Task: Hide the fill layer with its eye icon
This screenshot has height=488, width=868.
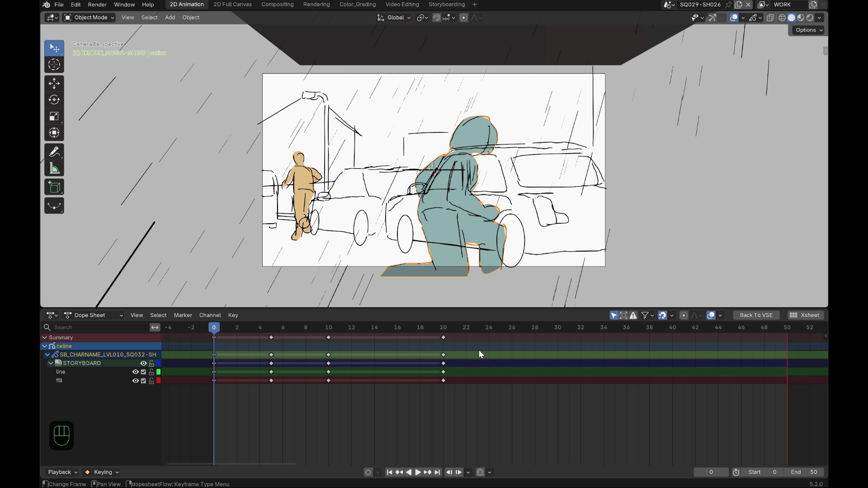Action: click(135, 380)
